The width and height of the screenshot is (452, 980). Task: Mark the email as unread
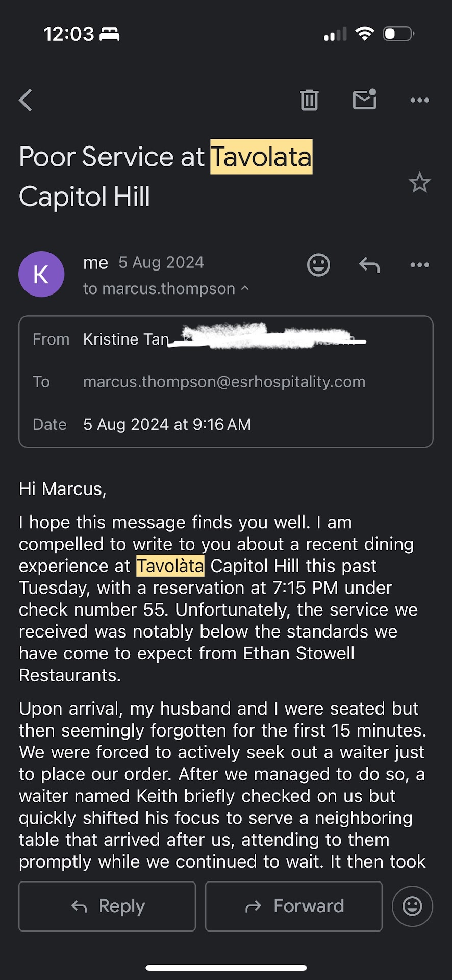point(365,100)
